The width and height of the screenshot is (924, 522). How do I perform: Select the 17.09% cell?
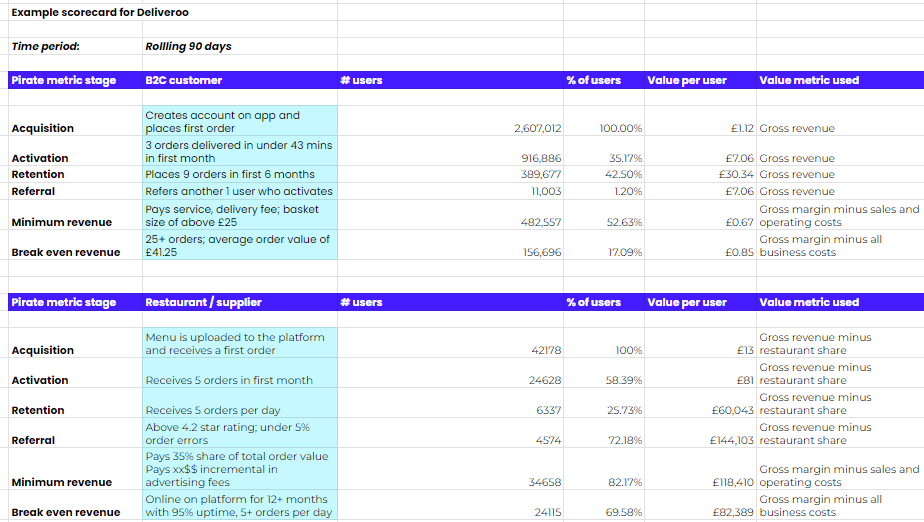coord(604,245)
